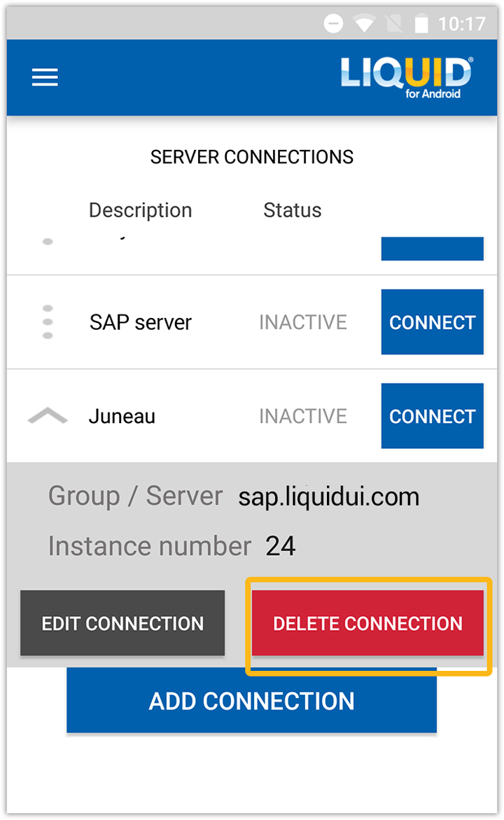Collapse the Juneau connection details chevron
The width and height of the screenshot is (504, 820).
[x=48, y=417]
